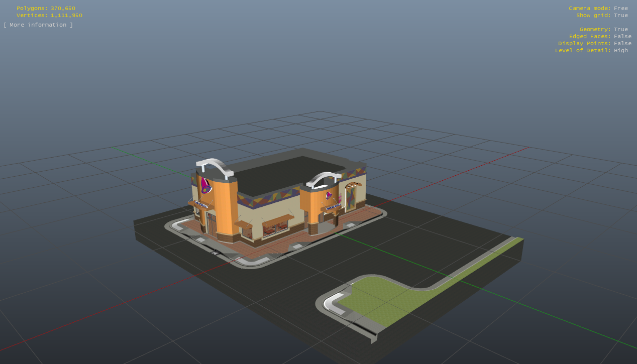Viewport: 637px width, 364px height.
Task: Open the More information link
Action: pos(38,25)
